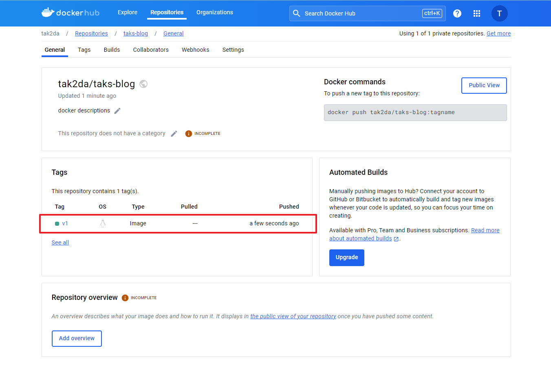Click the 'a few seconds ago' cell

point(274,223)
